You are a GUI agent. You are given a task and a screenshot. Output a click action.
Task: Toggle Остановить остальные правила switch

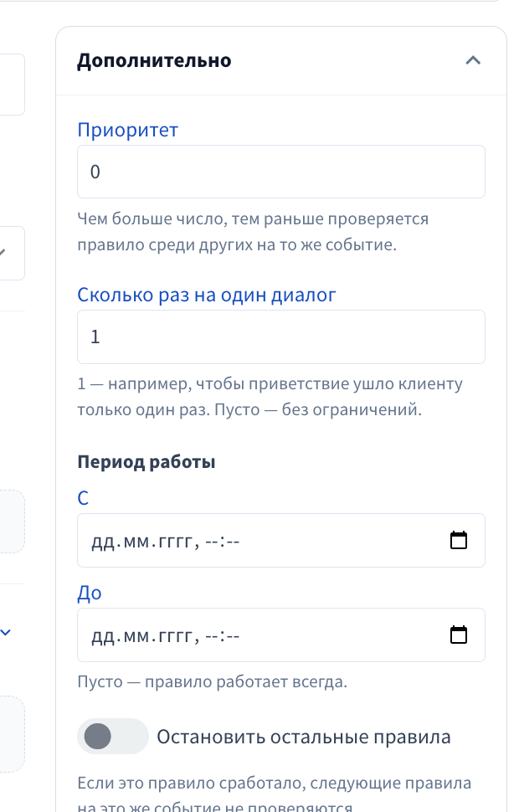112,737
